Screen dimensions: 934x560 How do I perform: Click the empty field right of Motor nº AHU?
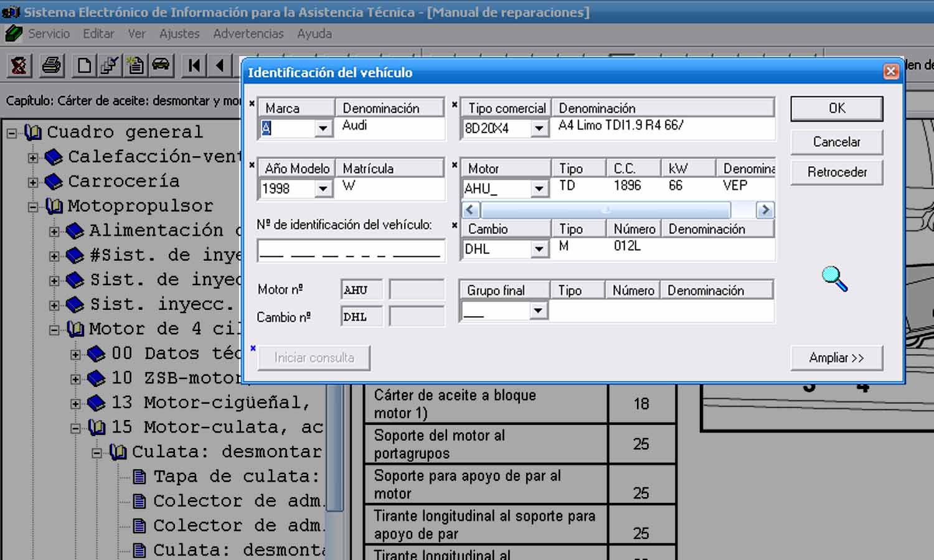pos(417,290)
